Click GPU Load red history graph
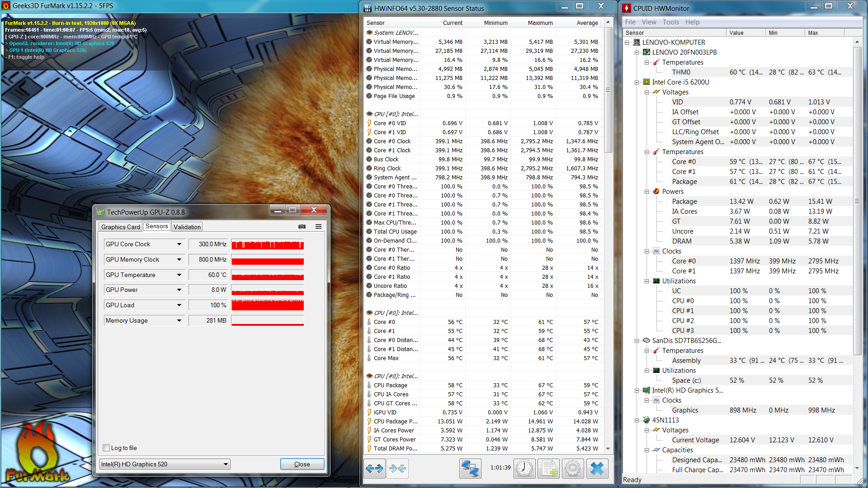This screenshot has height=488, width=868. click(268, 305)
